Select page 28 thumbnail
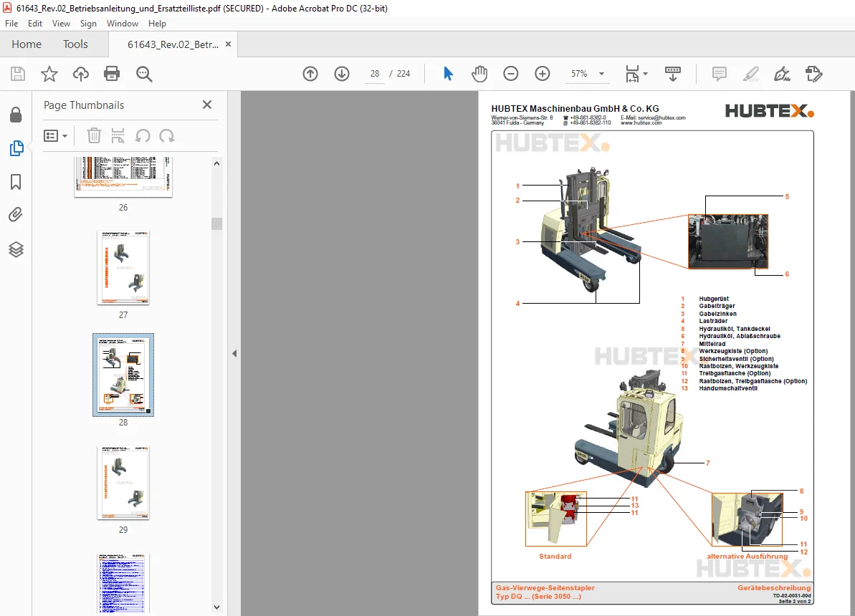 pos(123,375)
